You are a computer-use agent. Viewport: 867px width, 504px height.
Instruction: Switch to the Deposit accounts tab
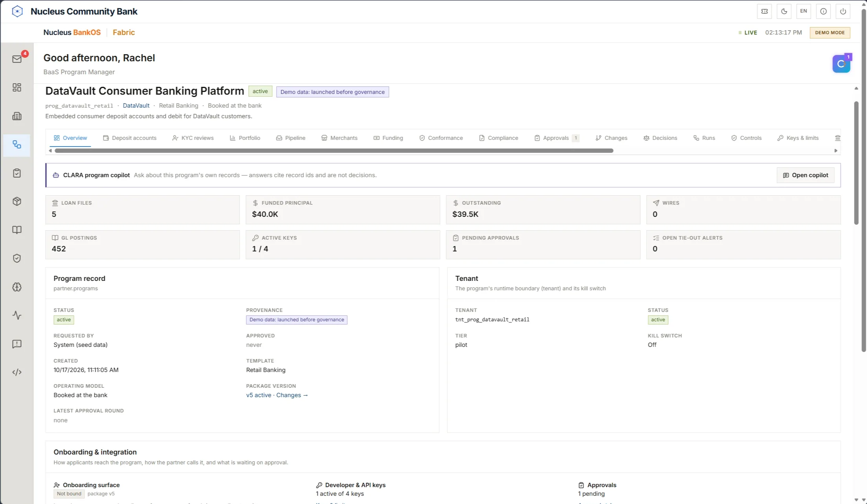[x=130, y=138]
